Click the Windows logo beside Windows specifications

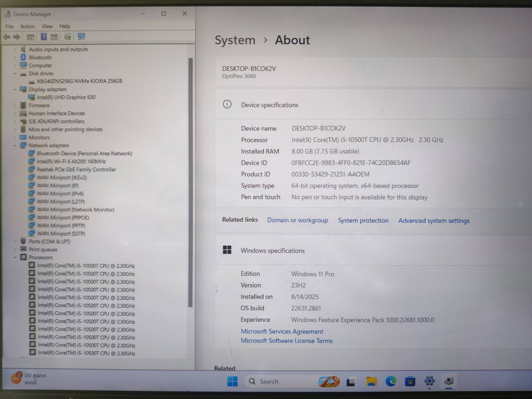[227, 250]
